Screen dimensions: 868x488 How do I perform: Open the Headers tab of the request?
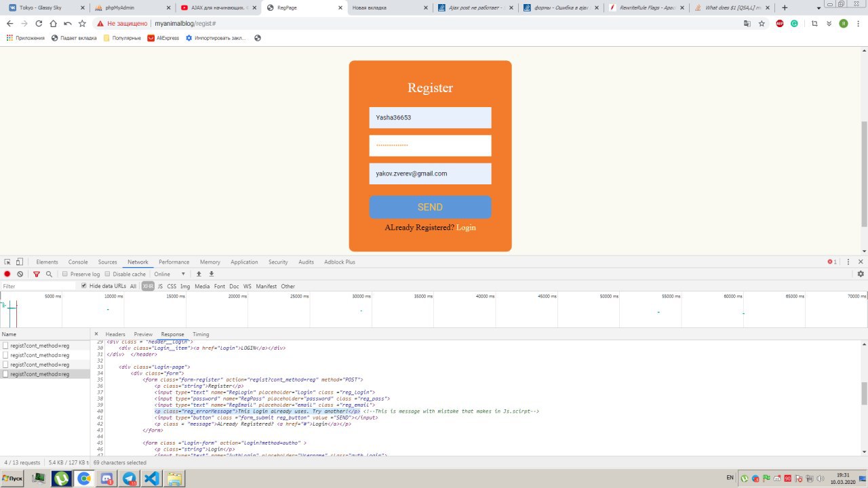coord(115,334)
